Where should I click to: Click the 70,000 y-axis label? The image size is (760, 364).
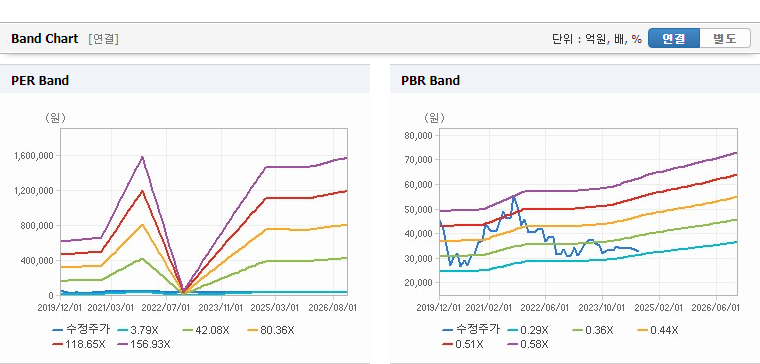[x=419, y=159]
